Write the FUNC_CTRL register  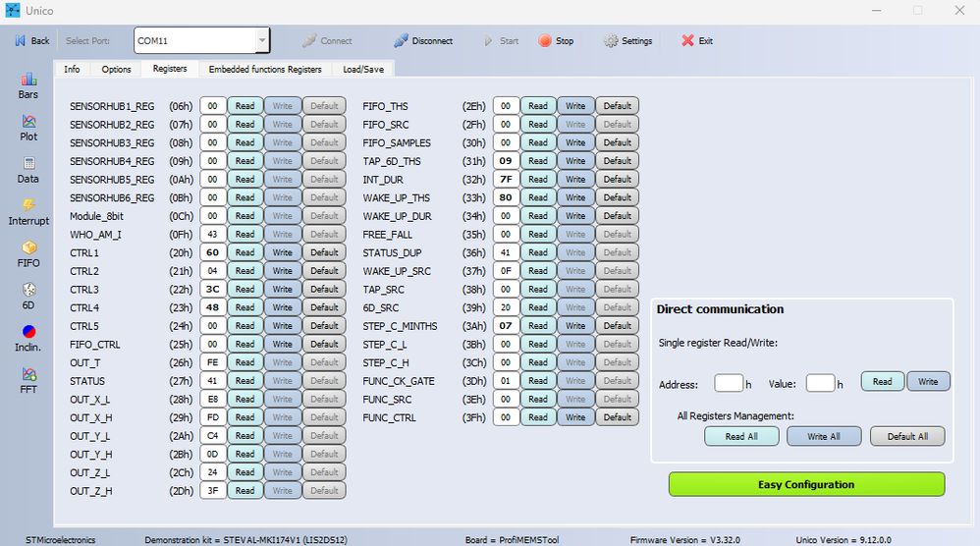[x=575, y=417]
